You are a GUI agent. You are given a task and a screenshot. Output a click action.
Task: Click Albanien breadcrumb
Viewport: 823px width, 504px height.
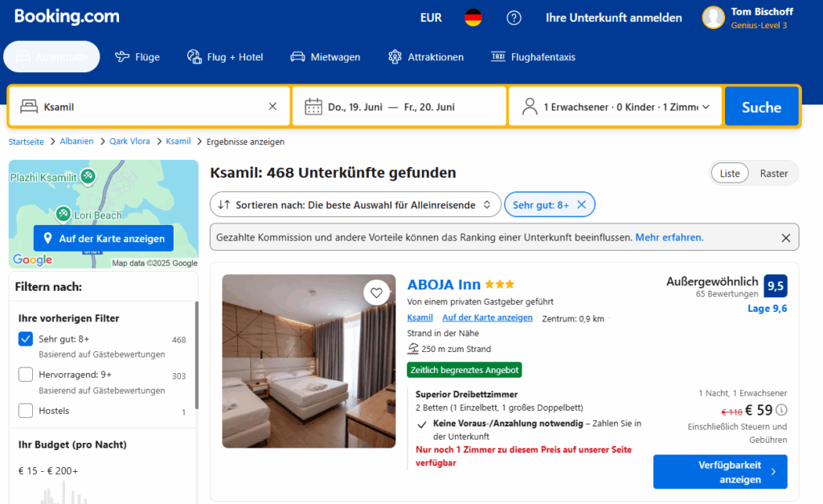point(76,141)
